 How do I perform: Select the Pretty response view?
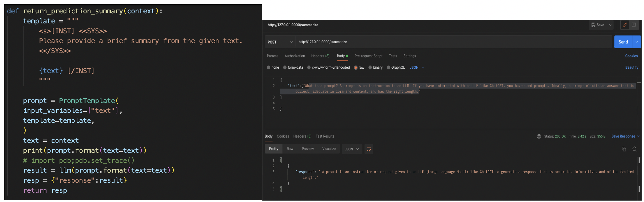pos(274,149)
